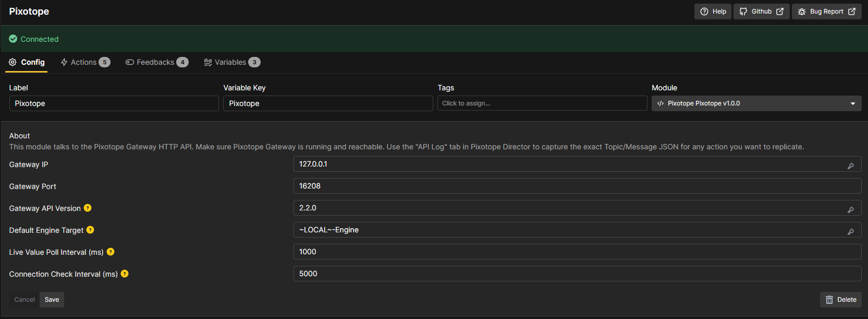Show help for Gateway API Version

pyautogui.click(x=88, y=208)
